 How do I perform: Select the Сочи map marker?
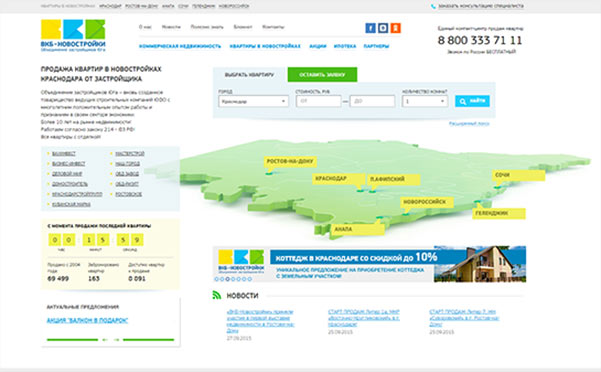pos(518,175)
